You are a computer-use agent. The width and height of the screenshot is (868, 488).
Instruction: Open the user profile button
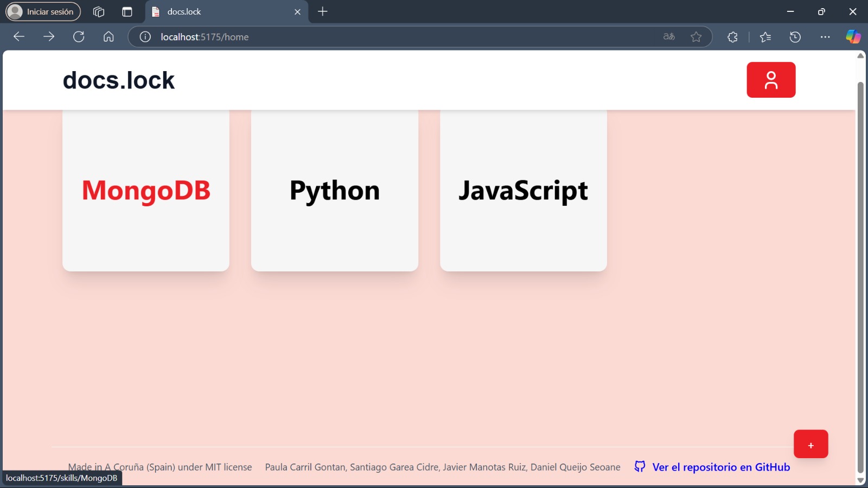click(771, 80)
